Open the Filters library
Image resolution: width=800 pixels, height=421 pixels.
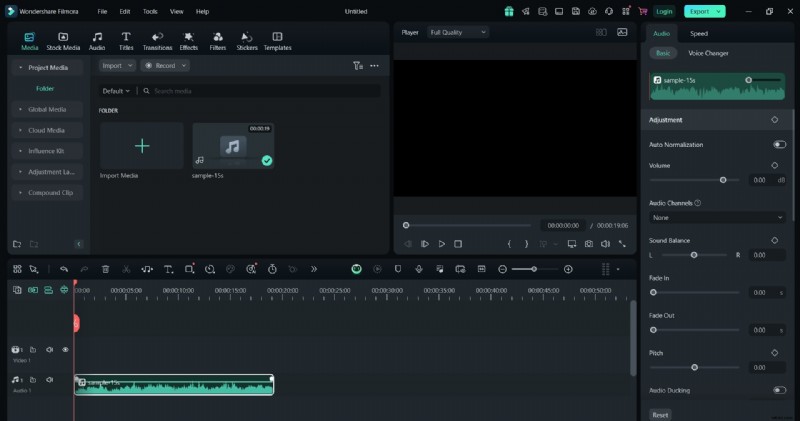coord(217,41)
